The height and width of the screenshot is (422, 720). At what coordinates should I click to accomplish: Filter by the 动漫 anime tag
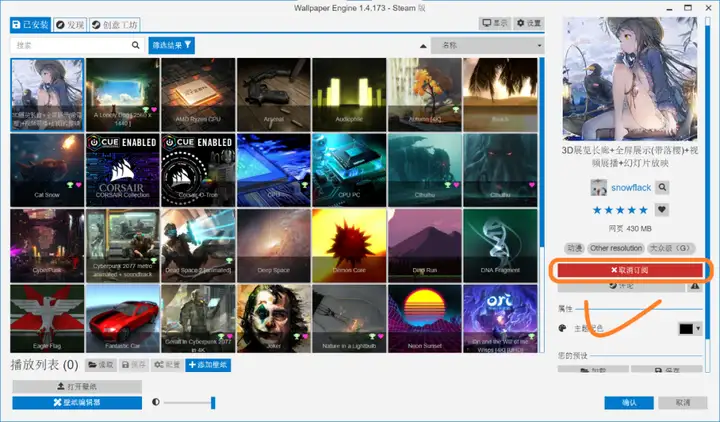(x=574, y=248)
